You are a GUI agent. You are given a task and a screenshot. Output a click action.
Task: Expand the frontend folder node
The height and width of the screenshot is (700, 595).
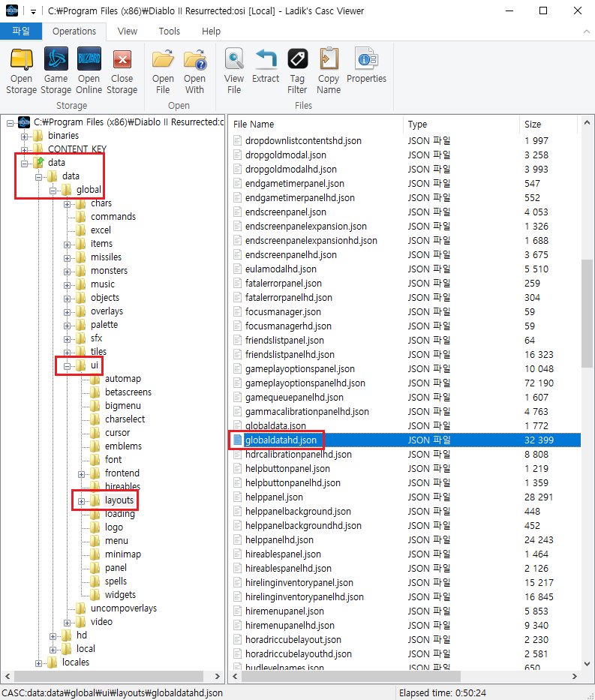click(81, 475)
